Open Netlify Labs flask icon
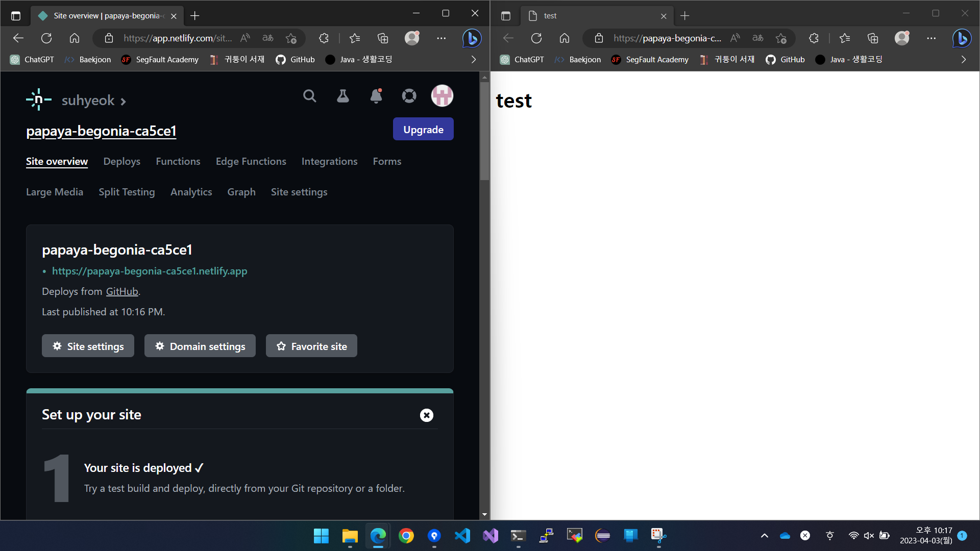Image resolution: width=980 pixels, height=551 pixels. coord(342,96)
